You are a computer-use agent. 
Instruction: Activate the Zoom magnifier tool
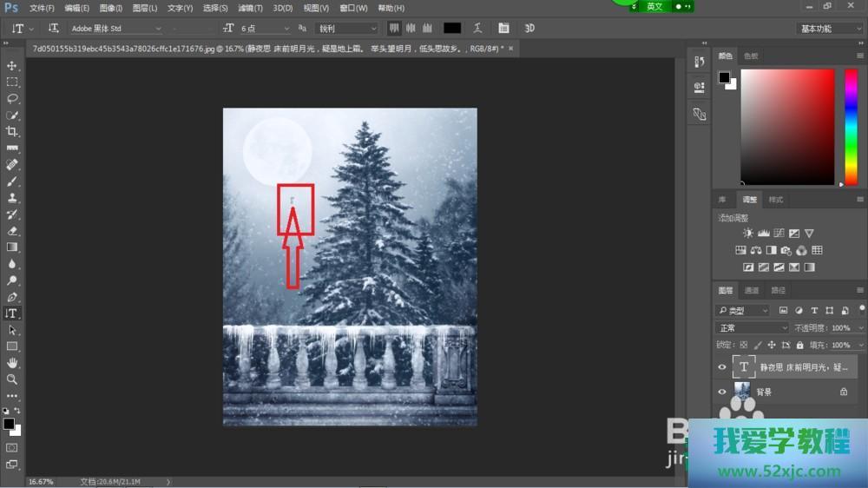pos(12,379)
